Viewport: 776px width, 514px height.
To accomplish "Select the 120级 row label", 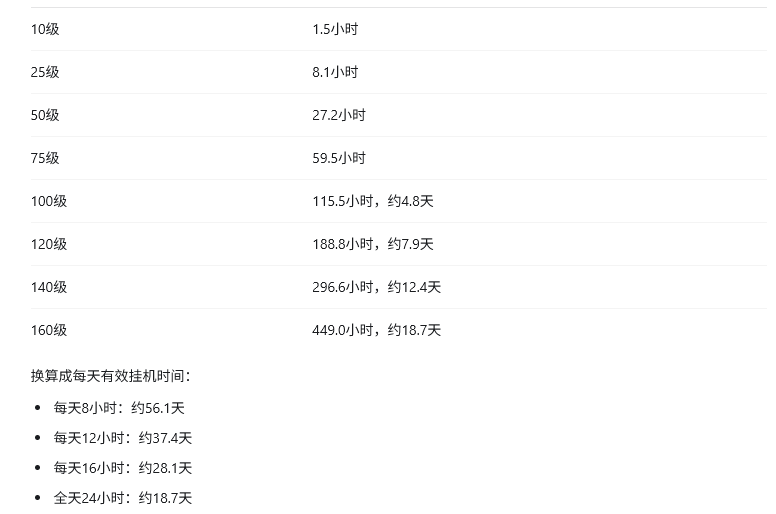I will [x=49, y=244].
